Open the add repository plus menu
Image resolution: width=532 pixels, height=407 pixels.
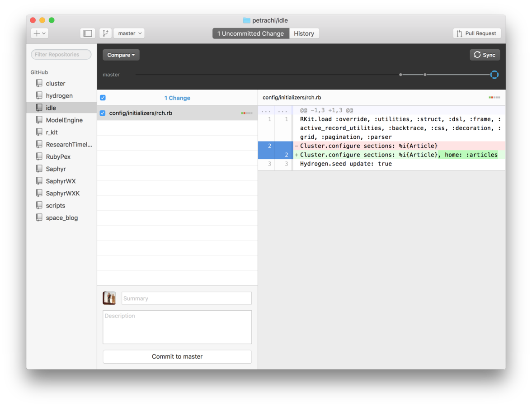pos(40,33)
